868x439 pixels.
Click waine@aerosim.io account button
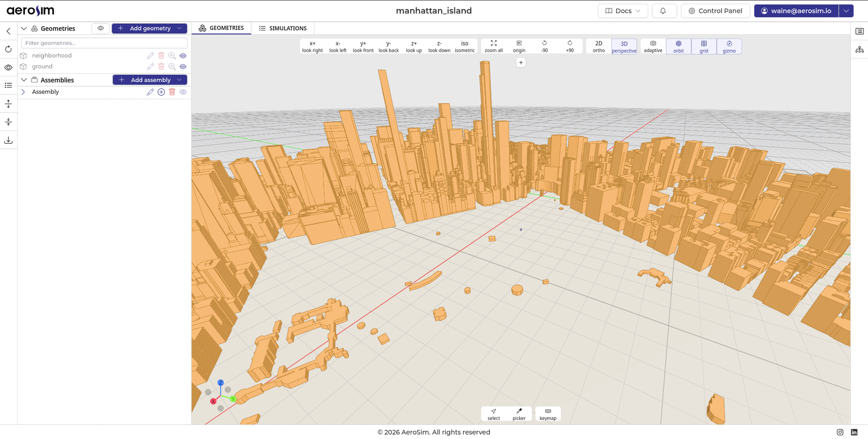coord(796,11)
